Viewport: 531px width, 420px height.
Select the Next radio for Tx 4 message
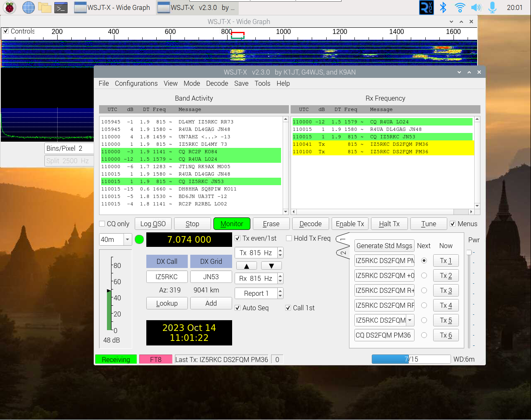424,305
